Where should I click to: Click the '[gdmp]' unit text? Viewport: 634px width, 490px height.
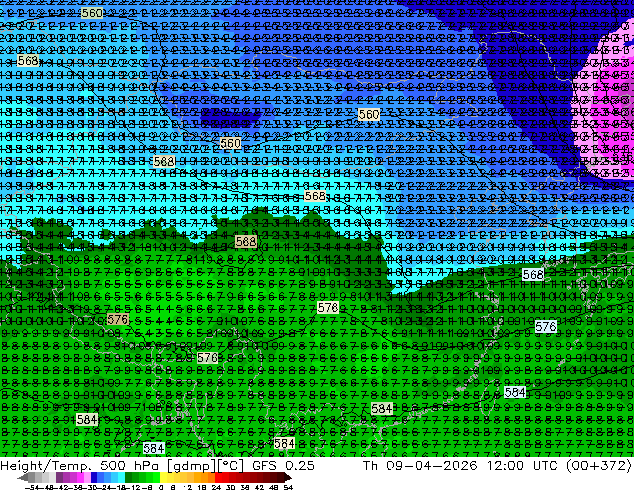tap(191, 466)
